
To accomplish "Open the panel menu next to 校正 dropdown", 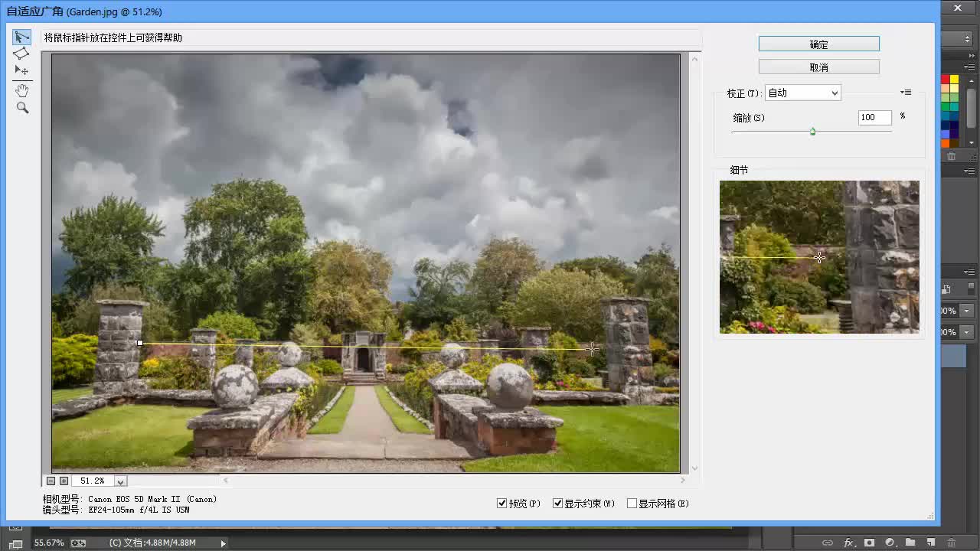I will tap(906, 92).
